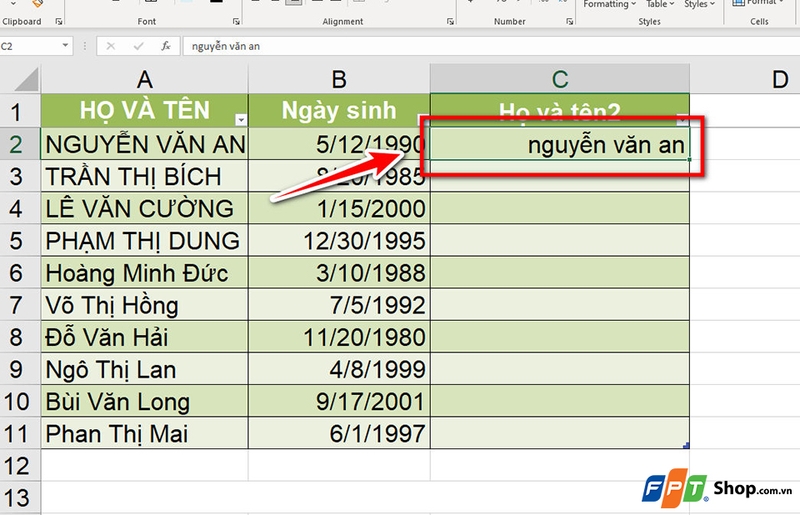800x515 pixels.
Task: Click the HỌ VÀ TÊN header cell
Action: (x=144, y=111)
